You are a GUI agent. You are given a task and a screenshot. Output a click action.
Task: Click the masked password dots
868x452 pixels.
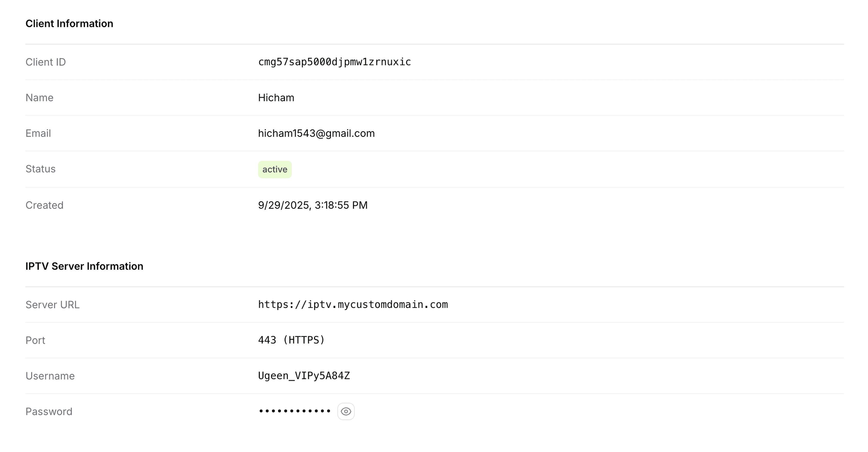(x=294, y=411)
